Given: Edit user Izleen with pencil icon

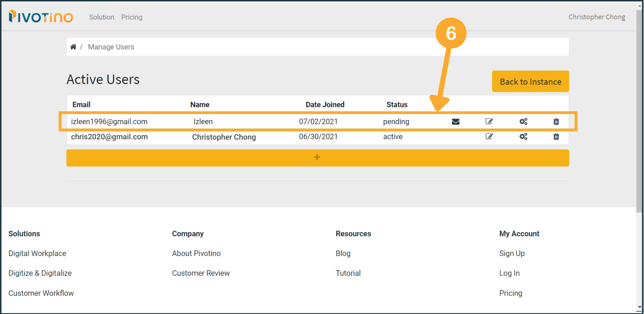Looking at the screenshot, I should 489,122.
